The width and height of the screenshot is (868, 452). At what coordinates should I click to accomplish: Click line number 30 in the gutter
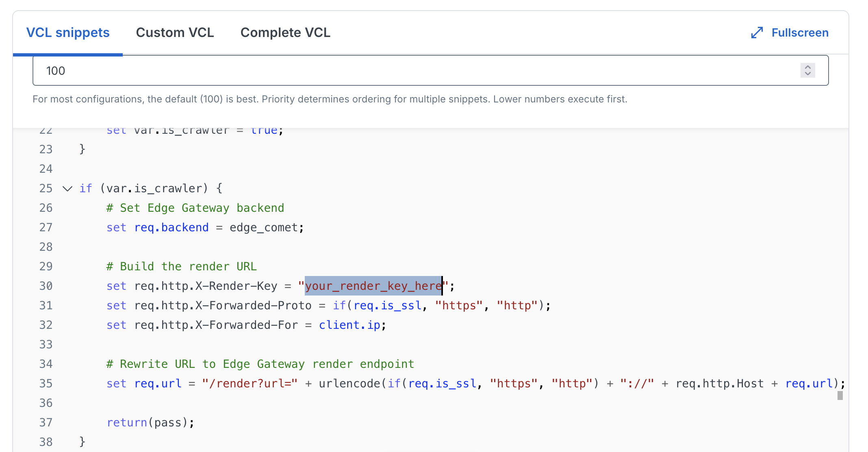point(46,286)
